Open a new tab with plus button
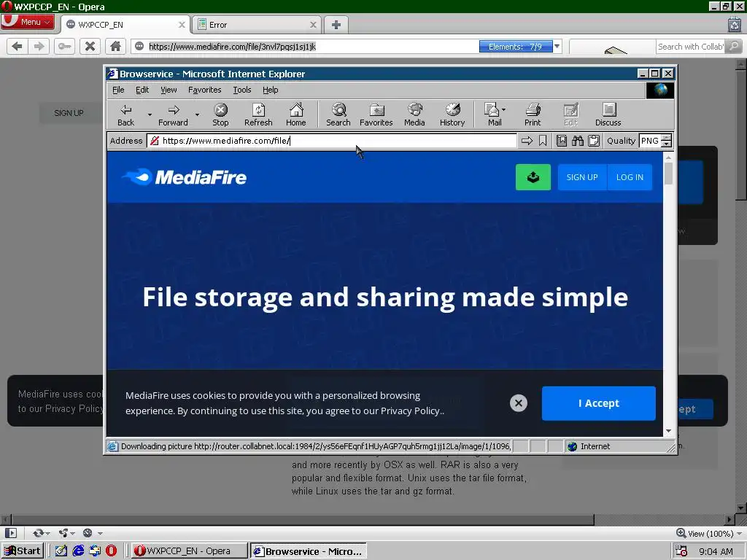 (336, 25)
